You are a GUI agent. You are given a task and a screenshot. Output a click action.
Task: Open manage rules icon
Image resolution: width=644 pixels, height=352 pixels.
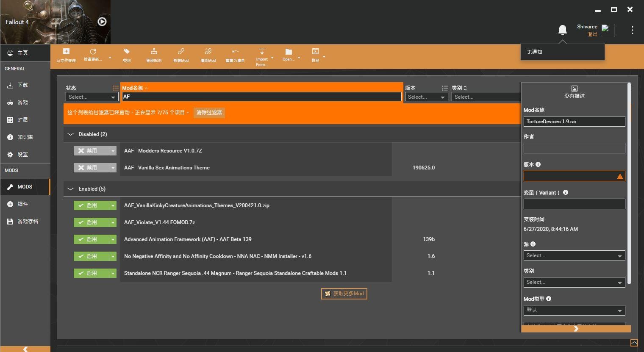[154, 51]
